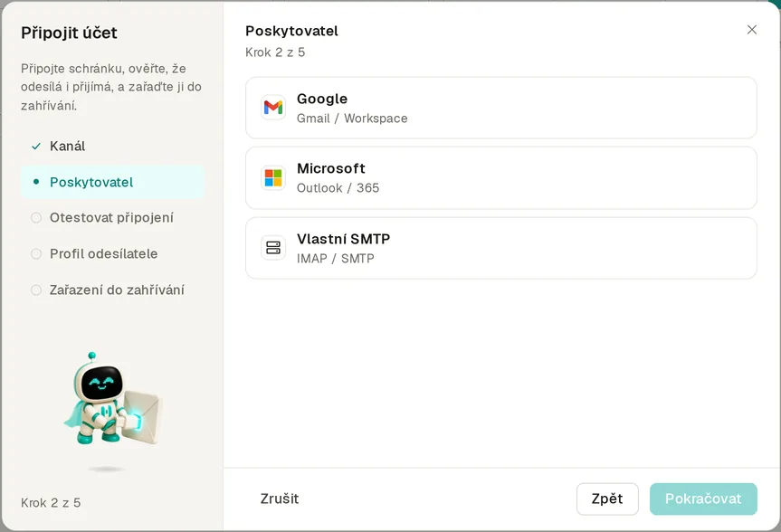Click the custom SMTP server icon

273,248
